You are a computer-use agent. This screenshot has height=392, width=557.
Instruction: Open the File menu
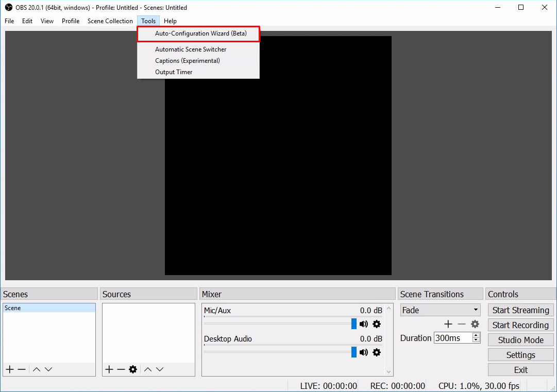(x=9, y=21)
